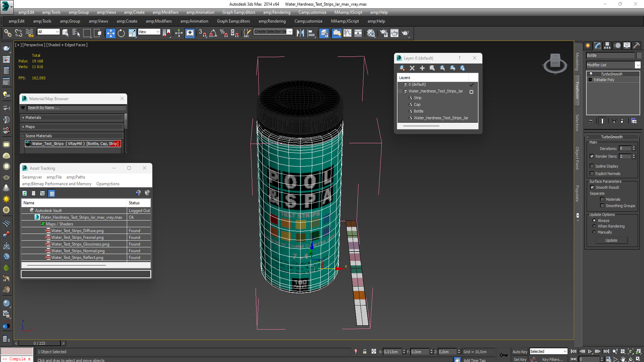Open Asset Tracking Paths menu
The width and height of the screenshot is (644, 362).
click(75, 177)
